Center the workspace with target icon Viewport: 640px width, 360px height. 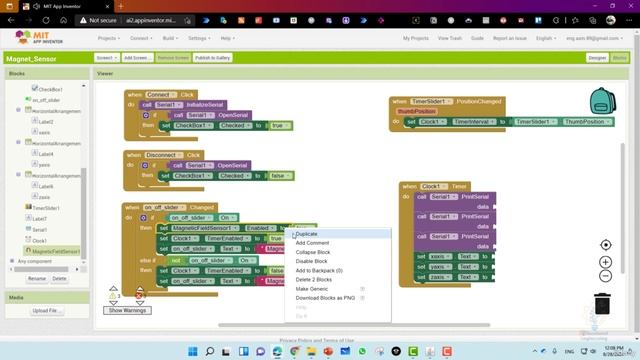606,245
